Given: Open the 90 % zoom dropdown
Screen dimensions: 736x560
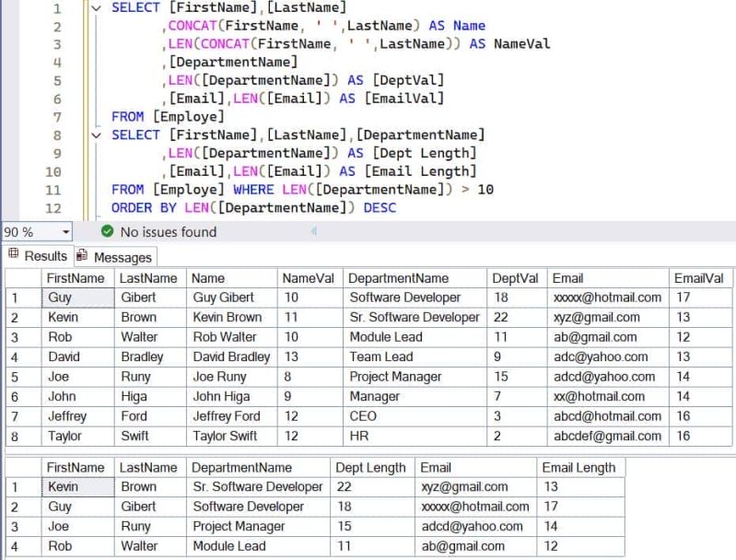Looking at the screenshot, I should [x=65, y=232].
